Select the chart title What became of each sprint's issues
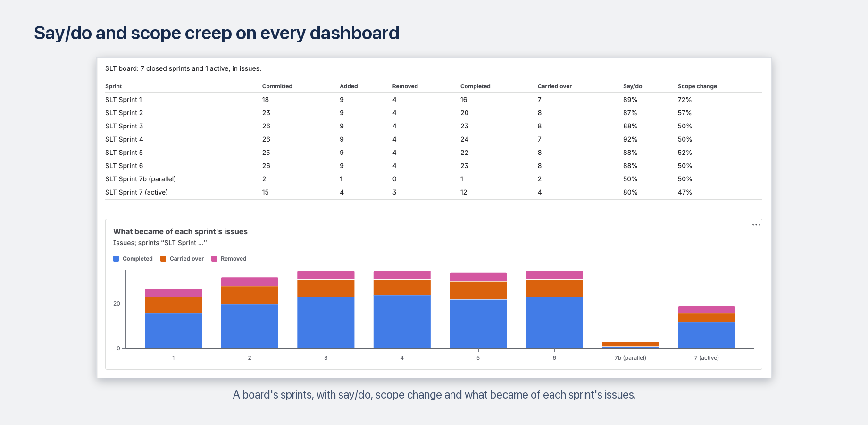 (x=180, y=231)
